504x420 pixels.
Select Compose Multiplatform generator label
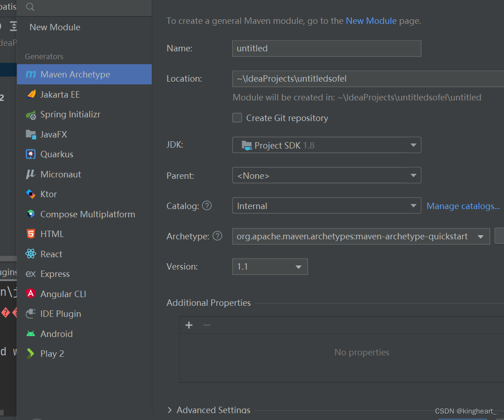(x=88, y=214)
